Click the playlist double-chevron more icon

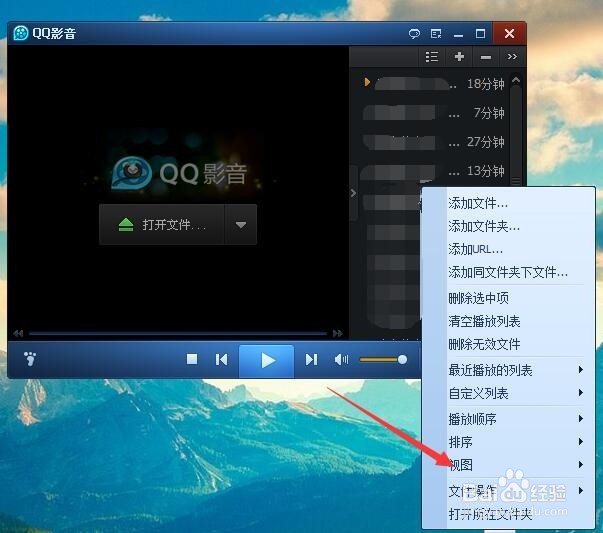512,57
